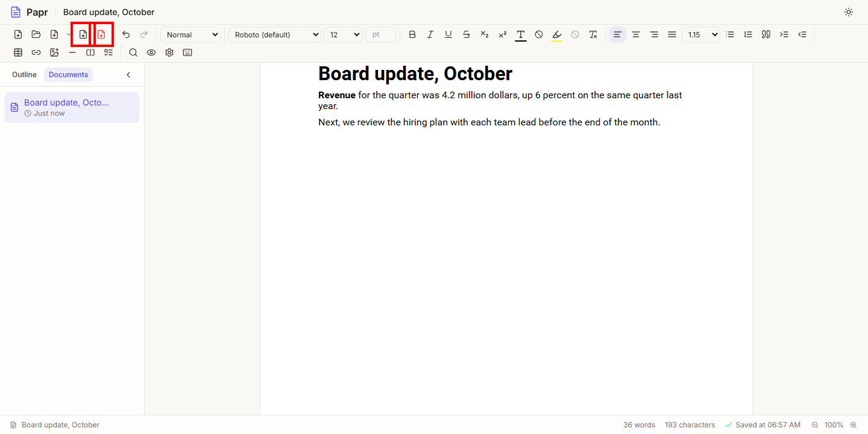The width and height of the screenshot is (868, 434).
Task: Toggle italic formatting
Action: click(430, 34)
